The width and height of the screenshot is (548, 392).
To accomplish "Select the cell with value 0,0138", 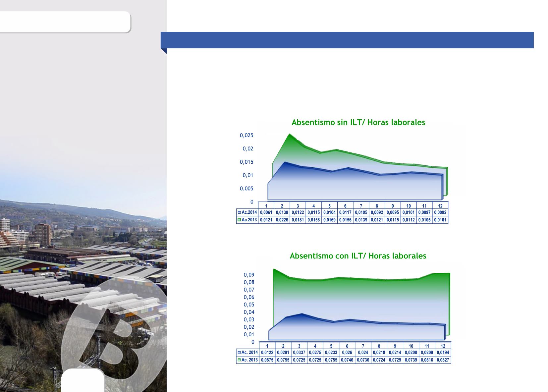I will [282, 212].
